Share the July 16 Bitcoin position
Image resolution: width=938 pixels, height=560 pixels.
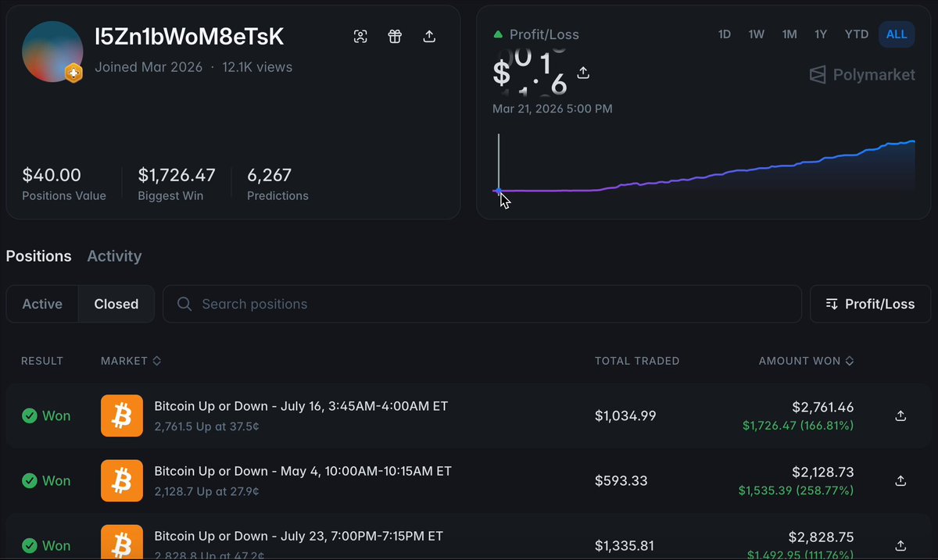click(900, 416)
